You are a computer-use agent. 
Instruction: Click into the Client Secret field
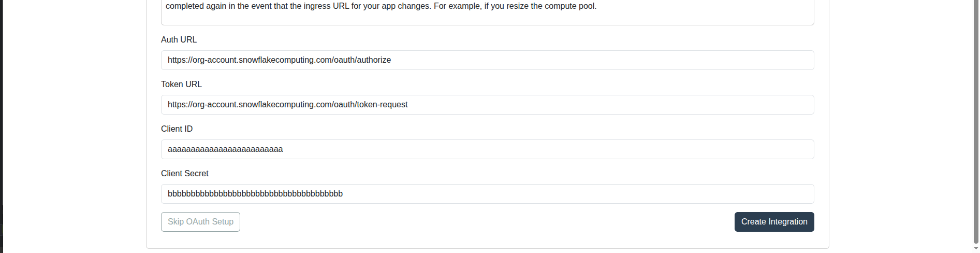click(x=487, y=194)
